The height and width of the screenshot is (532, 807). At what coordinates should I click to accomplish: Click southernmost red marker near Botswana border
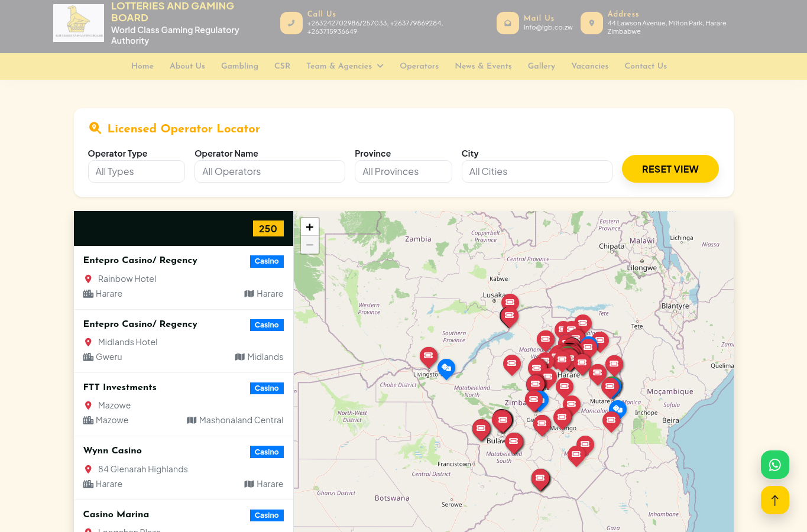click(540, 479)
